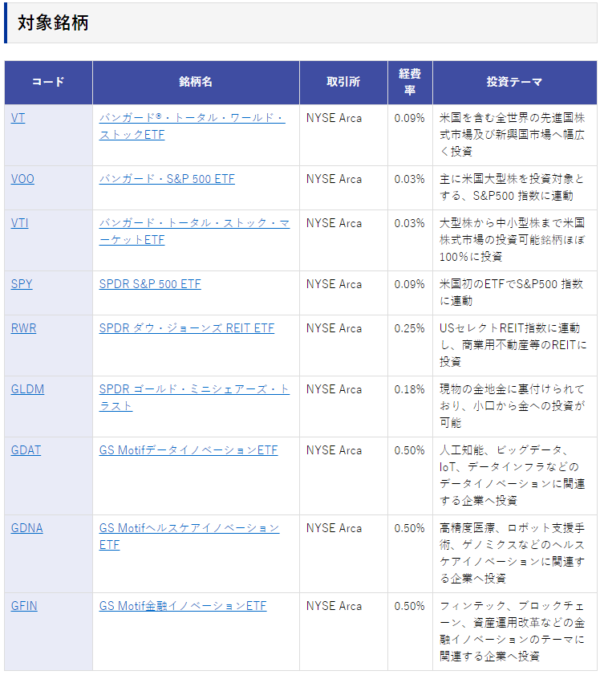Select NYSE Arca in the VOO row
This screenshot has height=675, width=600.
[x=334, y=179]
